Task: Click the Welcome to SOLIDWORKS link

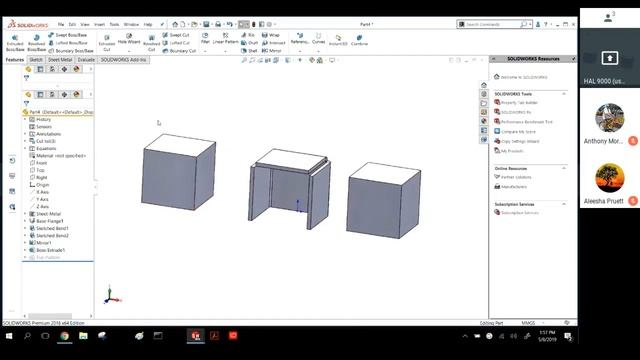Action: coord(520,77)
